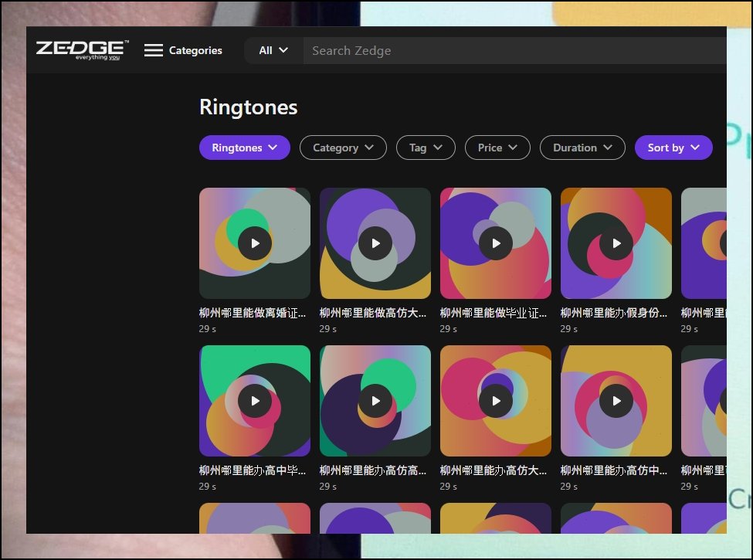Open title link 柳州哪里能办假身份...
Image resolution: width=753 pixels, height=560 pixels.
coord(614,313)
